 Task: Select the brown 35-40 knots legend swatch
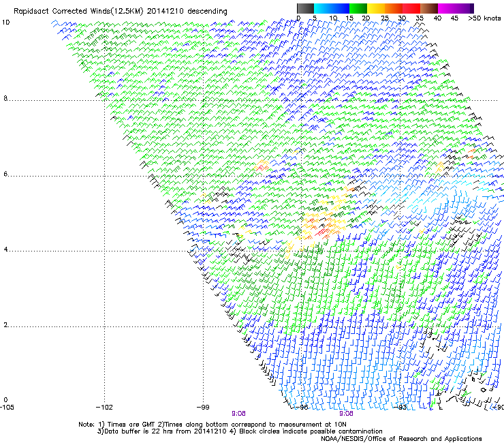tap(429, 8)
